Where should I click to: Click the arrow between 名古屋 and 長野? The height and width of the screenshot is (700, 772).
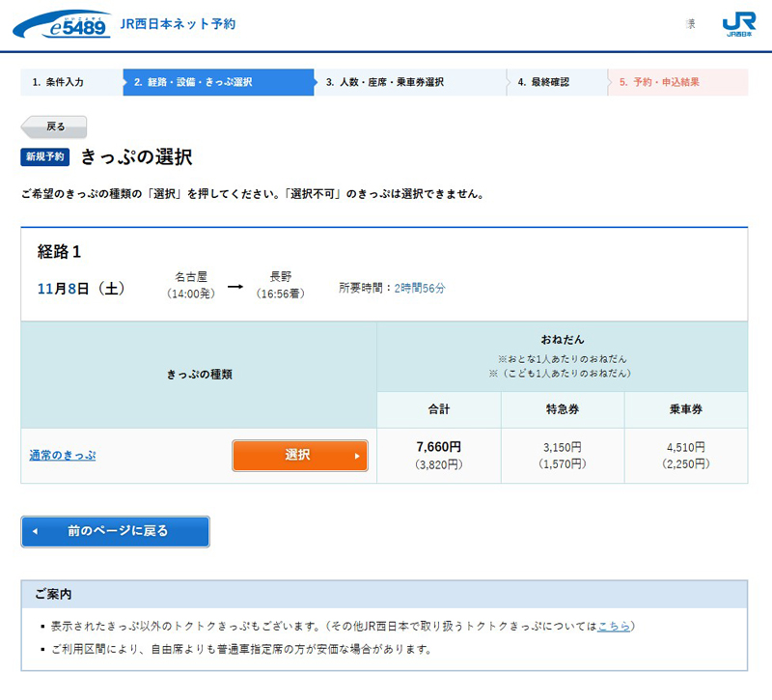[x=234, y=287]
